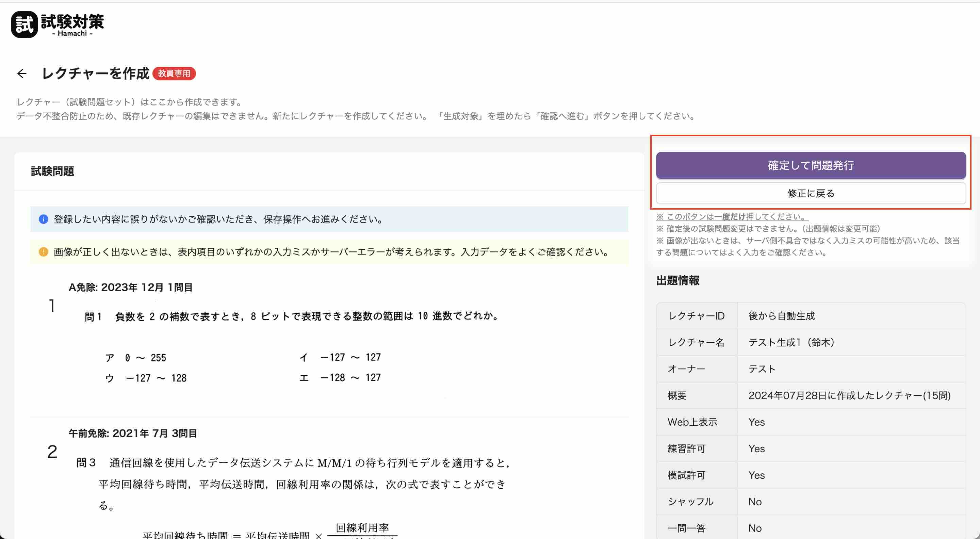Click the orange warning icon in alert
The height and width of the screenshot is (539, 980).
pyautogui.click(x=43, y=252)
